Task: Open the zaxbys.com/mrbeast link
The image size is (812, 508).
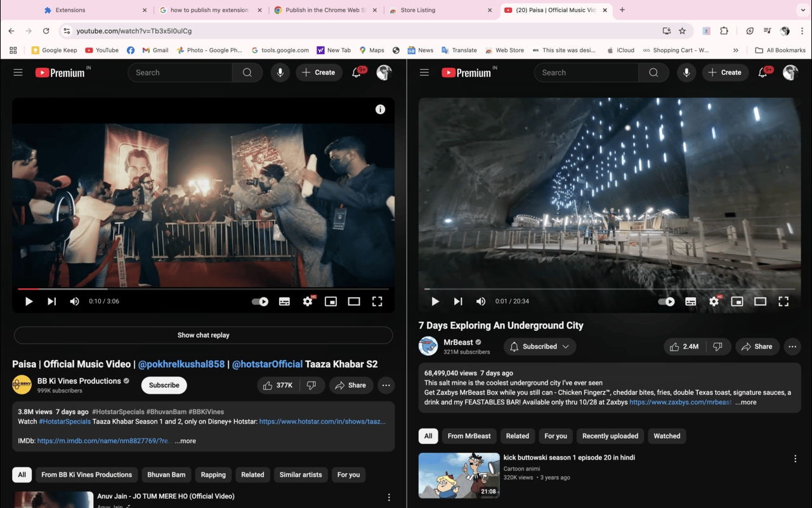Action: coord(680,402)
